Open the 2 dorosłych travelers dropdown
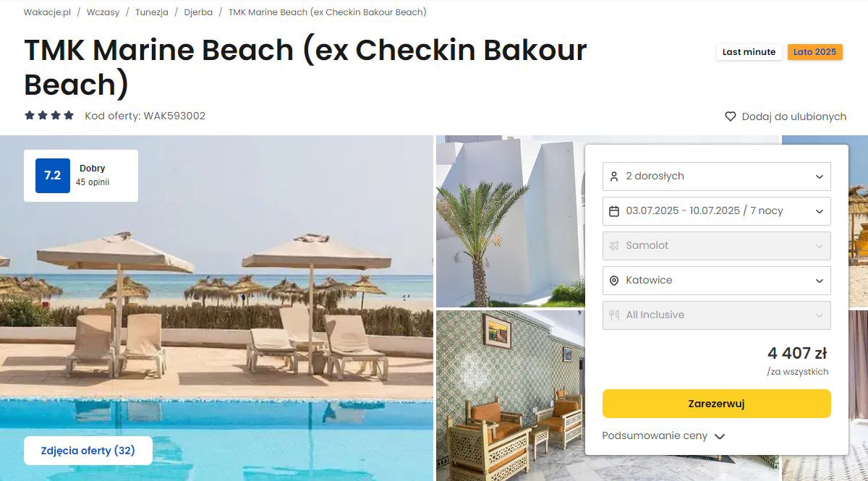Screen dimensions: 868x481 716,176
